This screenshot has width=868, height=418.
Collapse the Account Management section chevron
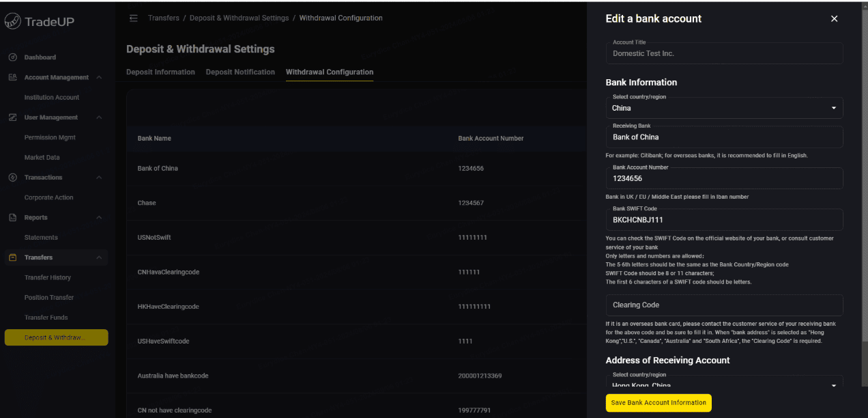99,77
